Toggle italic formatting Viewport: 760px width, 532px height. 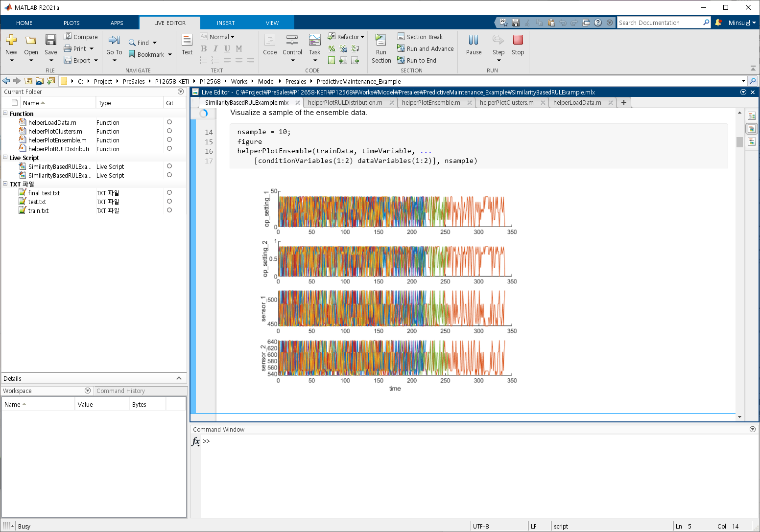tap(215, 48)
